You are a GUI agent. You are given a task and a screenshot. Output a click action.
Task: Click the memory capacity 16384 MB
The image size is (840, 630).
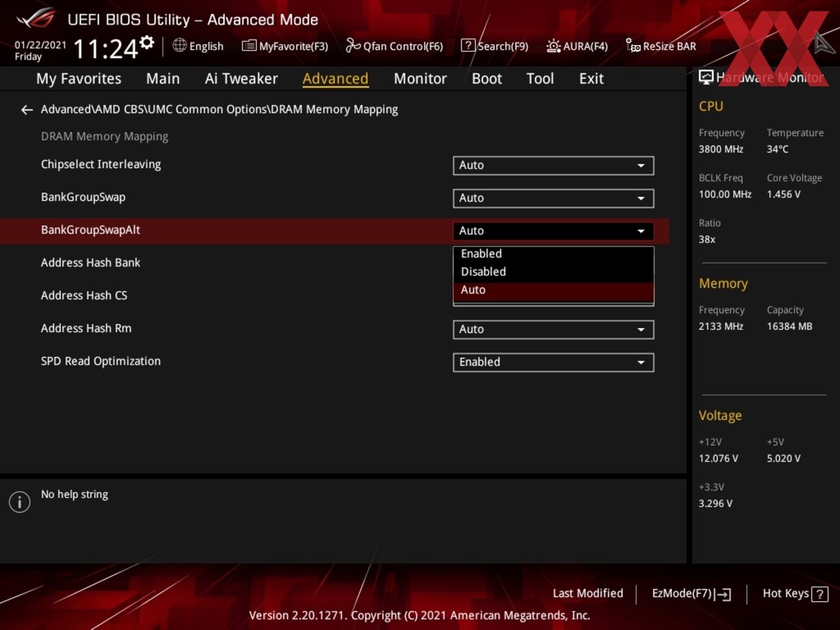pyautogui.click(x=789, y=326)
